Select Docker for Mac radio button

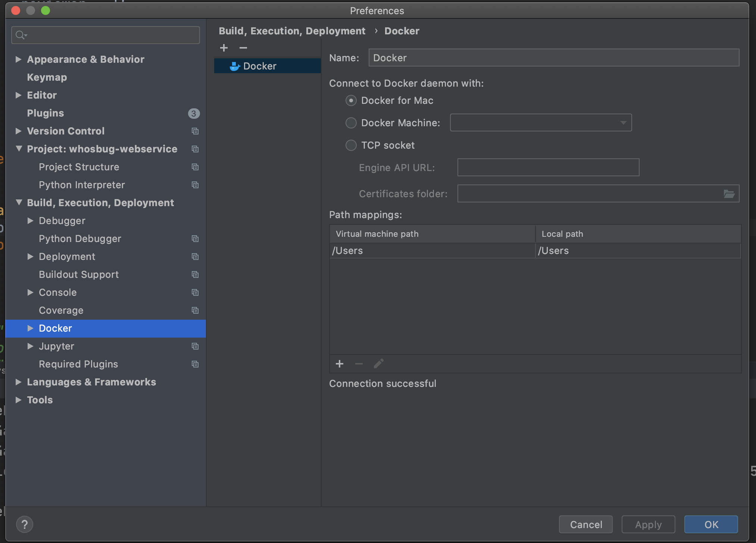[351, 100]
